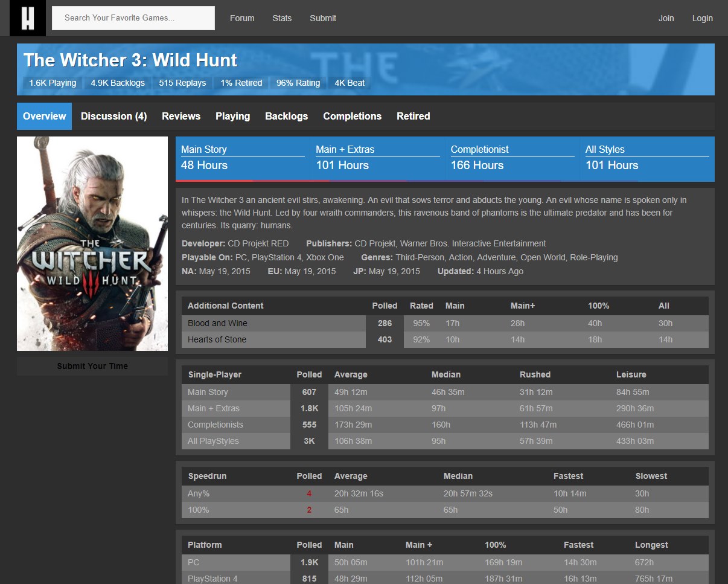
Task: Click the Any% fastest time 10h 14m
Action: coord(570,493)
